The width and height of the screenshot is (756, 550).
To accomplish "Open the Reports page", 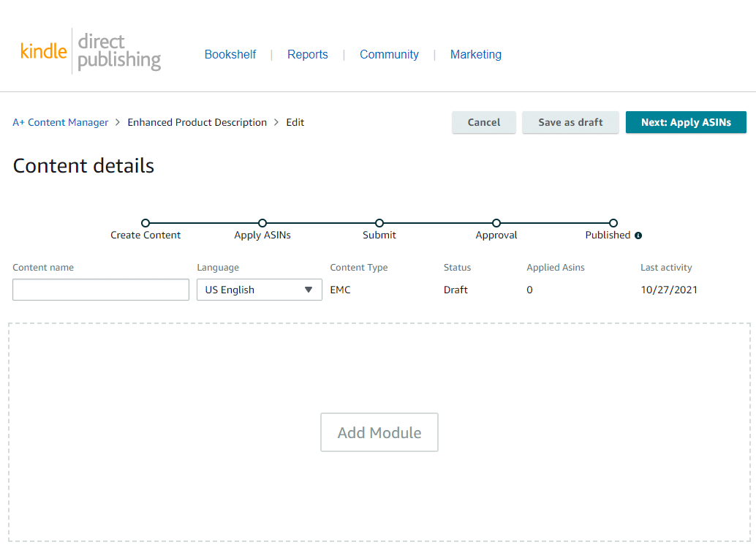I will (308, 55).
